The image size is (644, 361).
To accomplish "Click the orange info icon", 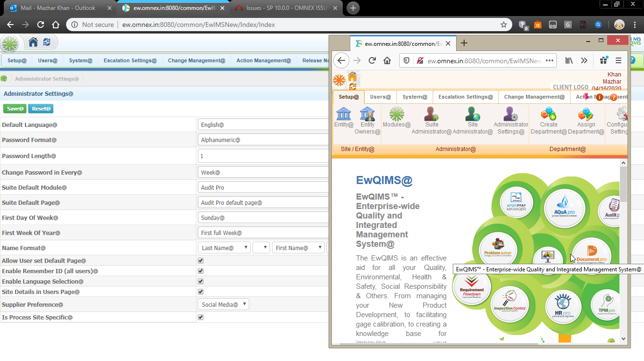I will coord(600,97).
